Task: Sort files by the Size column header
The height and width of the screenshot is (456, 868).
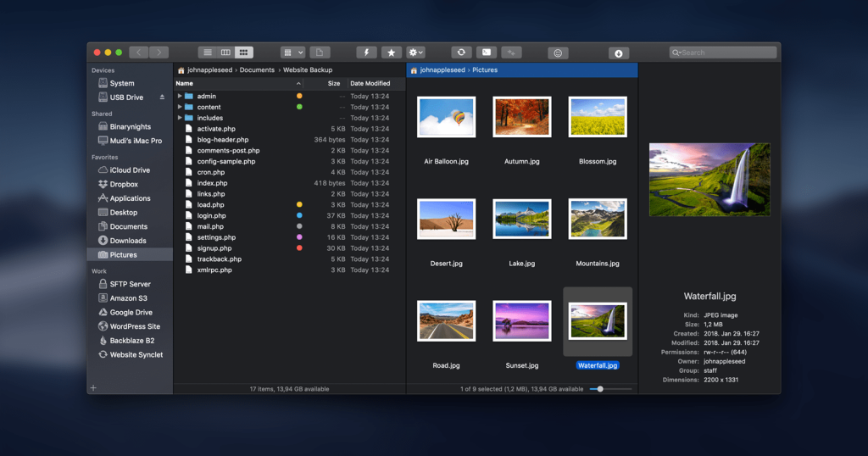Action: (x=333, y=84)
